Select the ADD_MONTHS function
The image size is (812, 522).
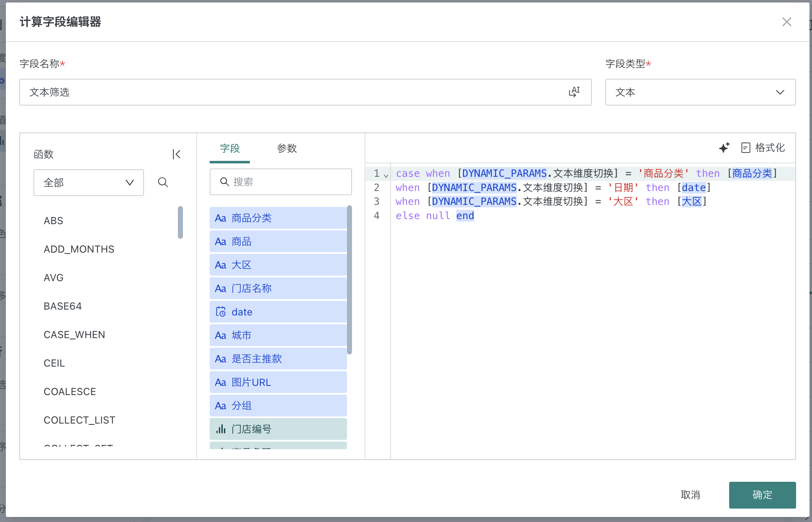(x=79, y=249)
